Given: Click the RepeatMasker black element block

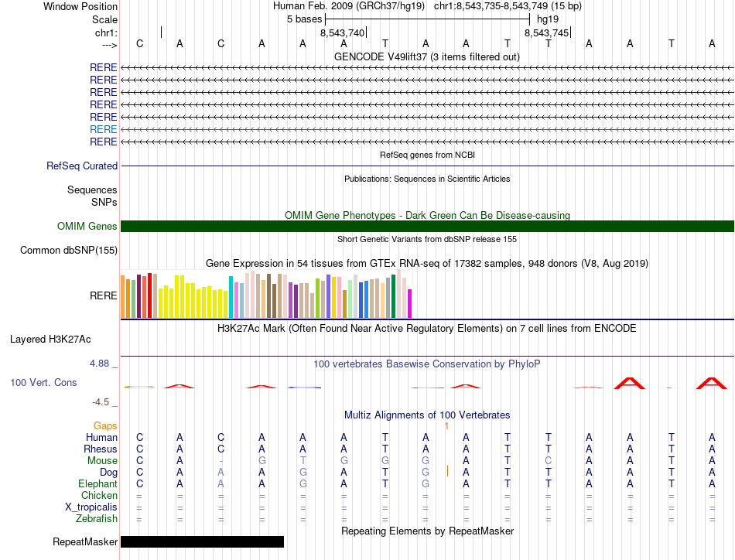Looking at the screenshot, I should tap(202, 541).
